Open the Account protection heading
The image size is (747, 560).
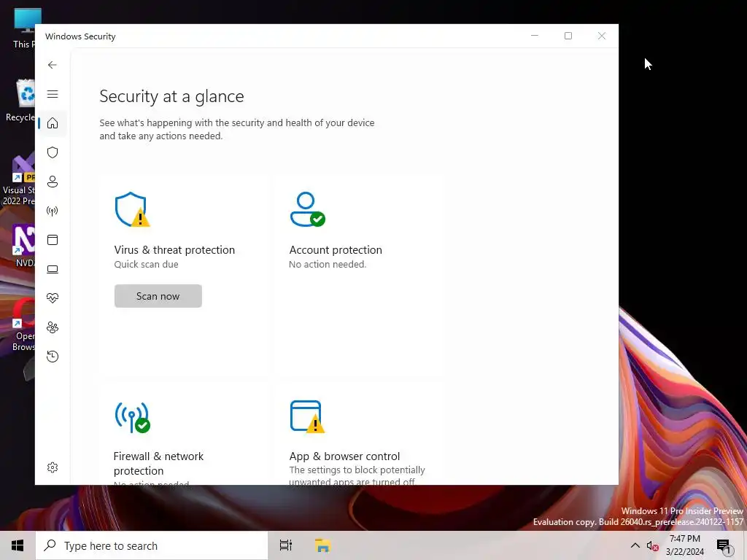336,249
